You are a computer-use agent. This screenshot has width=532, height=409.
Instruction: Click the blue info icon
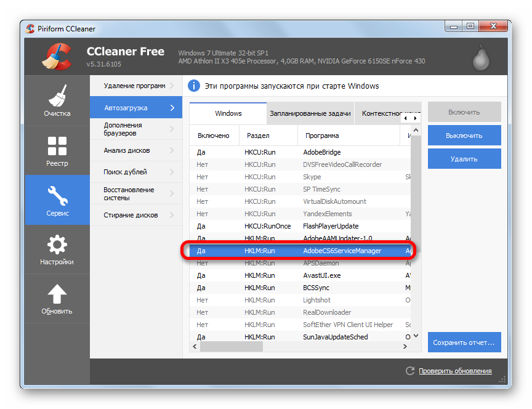click(x=194, y=86)
